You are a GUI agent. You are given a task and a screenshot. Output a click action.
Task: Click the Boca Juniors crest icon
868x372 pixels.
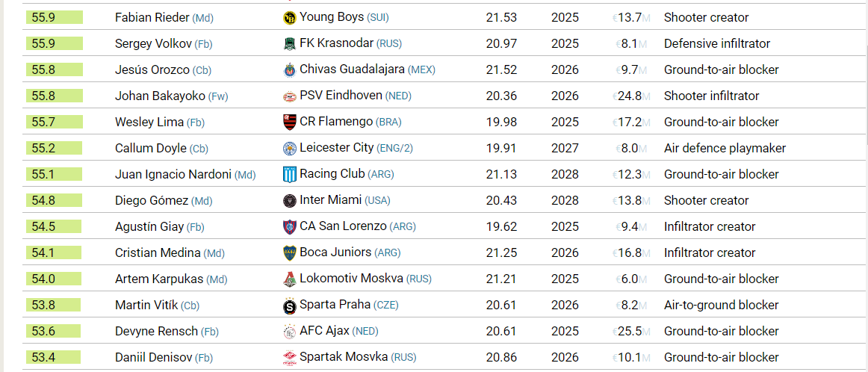[x=290, y=253]
